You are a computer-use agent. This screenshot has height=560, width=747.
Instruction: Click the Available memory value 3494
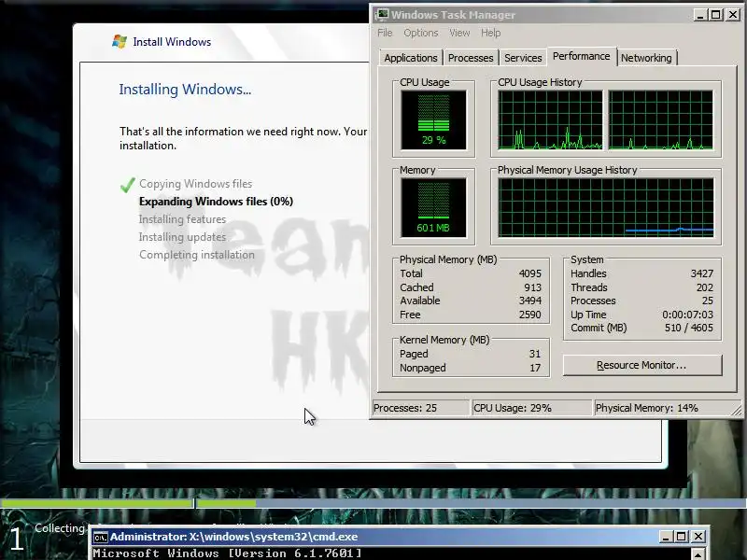coord(529,301)
